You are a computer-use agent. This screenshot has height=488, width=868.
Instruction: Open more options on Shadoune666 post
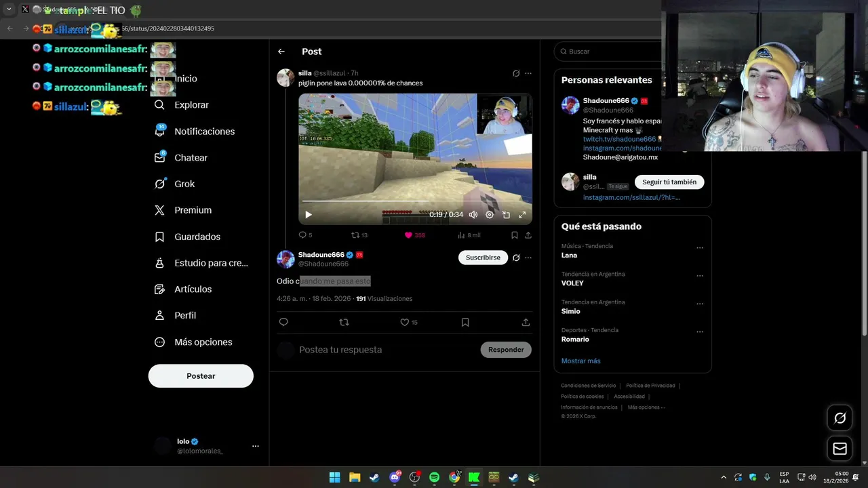click(x=528, y=258)
